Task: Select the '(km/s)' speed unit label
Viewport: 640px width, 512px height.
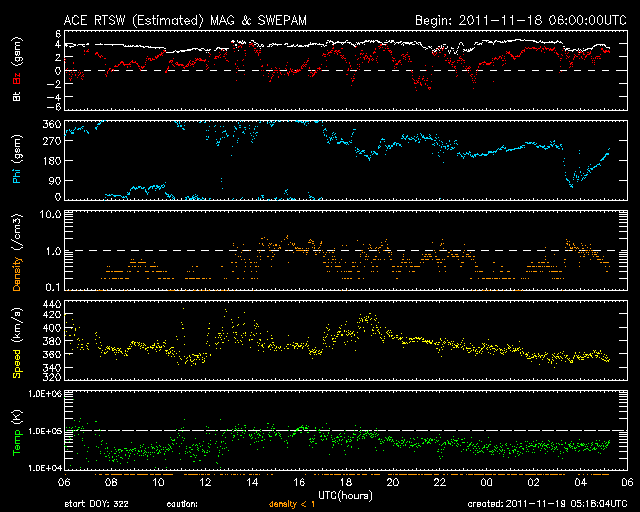Action: [x=17, y=325]
